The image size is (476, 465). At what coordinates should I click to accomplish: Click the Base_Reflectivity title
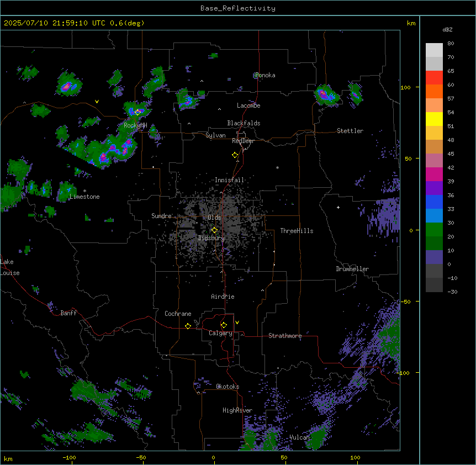(x=238, y=8)
